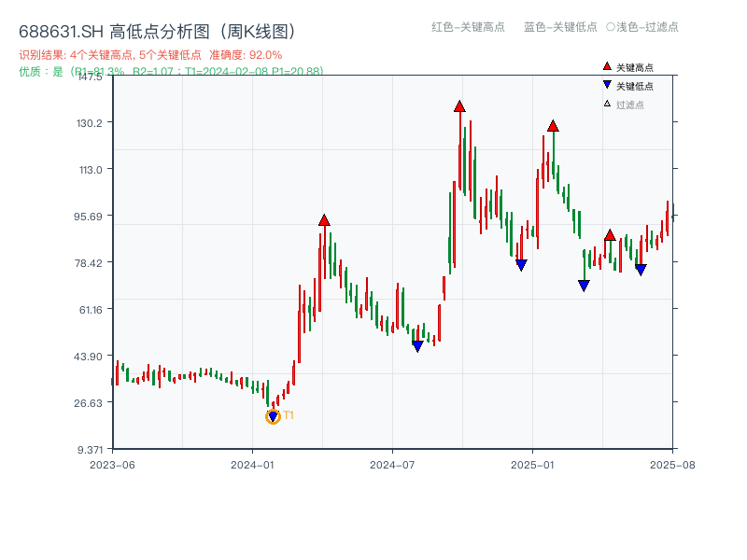
Task: Click the red triangle marker near the 2025-01 peak
Action: tap(555, 124)
